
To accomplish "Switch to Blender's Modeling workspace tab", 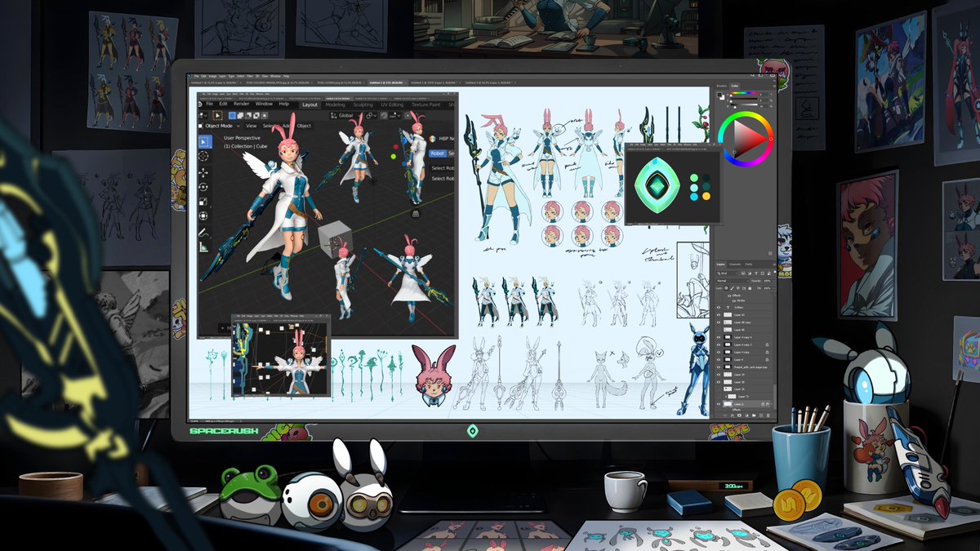I will (x=335, y=104).
